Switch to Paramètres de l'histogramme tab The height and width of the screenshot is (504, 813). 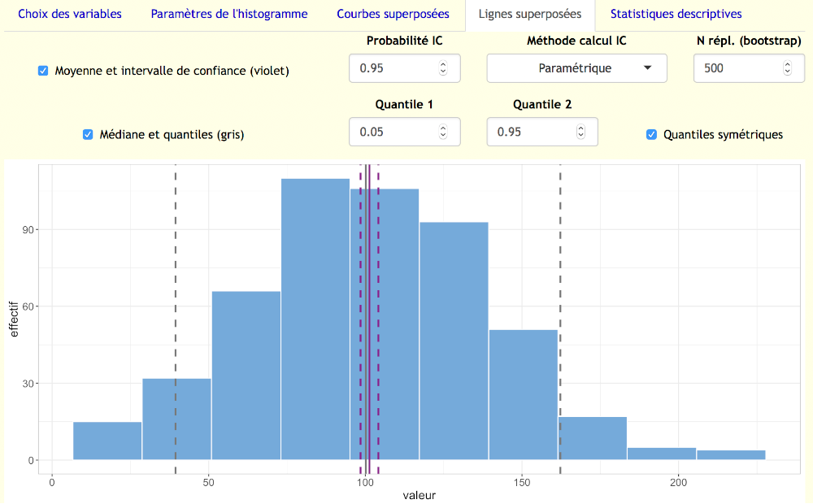[229, 14]
